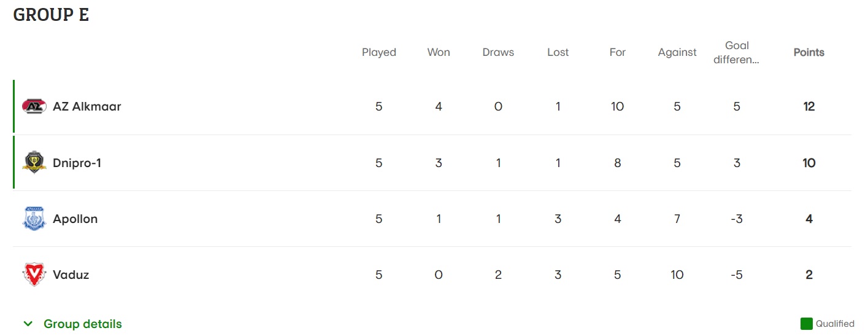Click the Won column header
Screen dimensions: 868x336
[439, 52]
